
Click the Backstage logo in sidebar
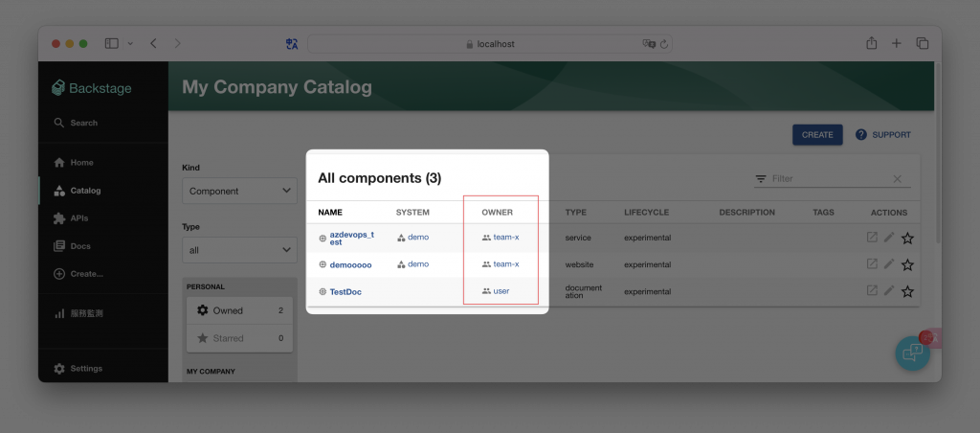point(91,88)
